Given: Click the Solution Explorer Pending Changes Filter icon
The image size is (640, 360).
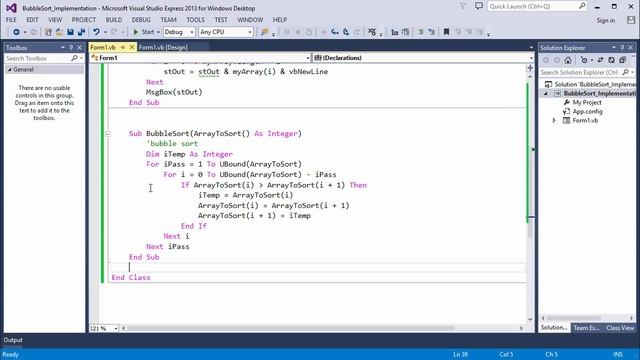Looking at the screenshot, I should pos(584,60).
